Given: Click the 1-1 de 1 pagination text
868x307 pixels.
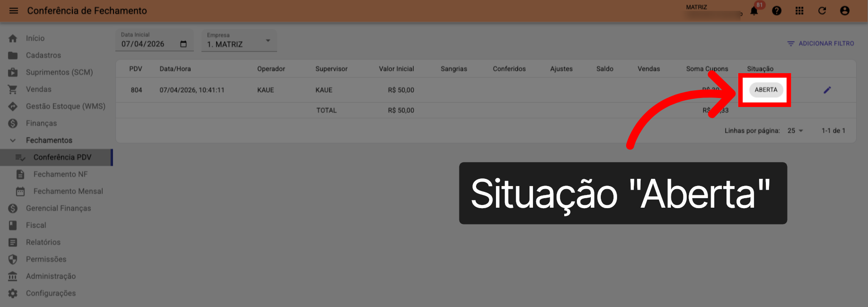Looking at the screenshot, I should pos(833,131).
